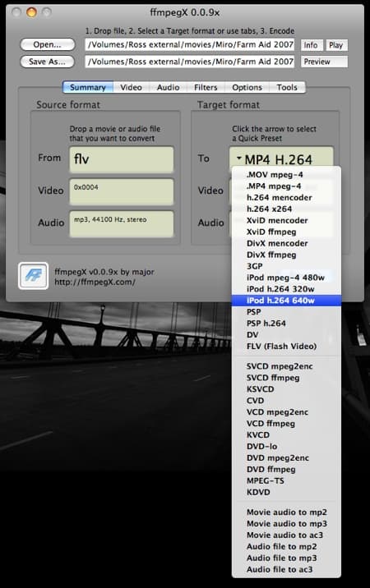The image size is (370, 588).
Task: Click the Open... button
Action: click(48, 44)
